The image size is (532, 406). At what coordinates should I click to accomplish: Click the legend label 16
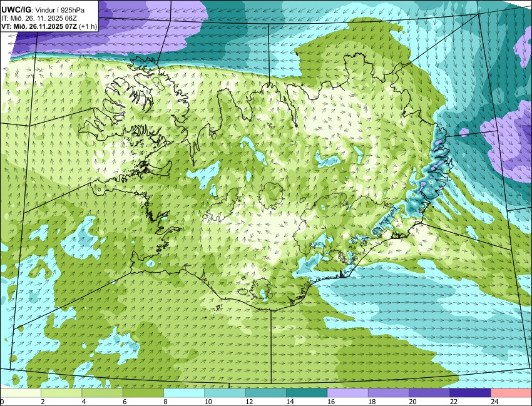click(331, 402)
